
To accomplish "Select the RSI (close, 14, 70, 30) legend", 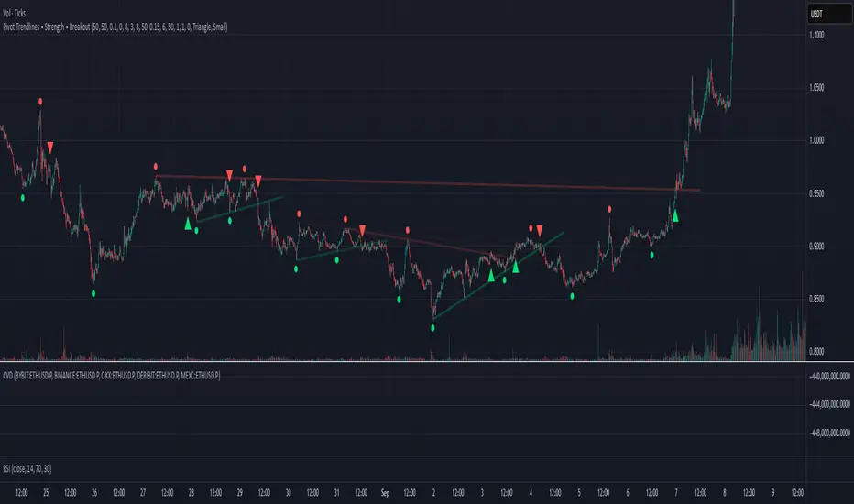I will [x=27, y=468].
